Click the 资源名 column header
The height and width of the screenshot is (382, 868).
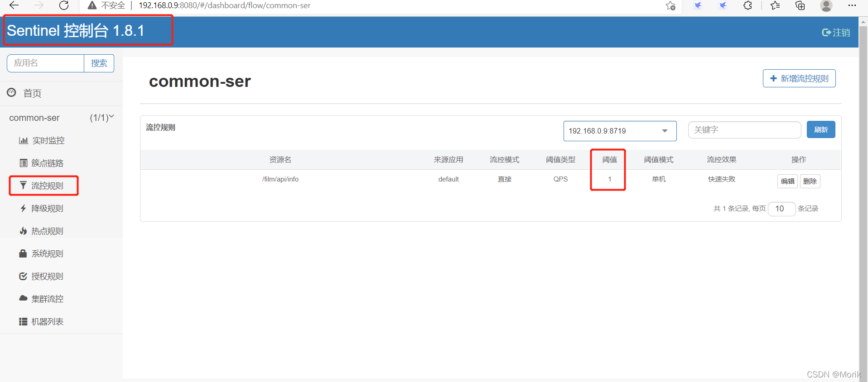coord(280,160)
